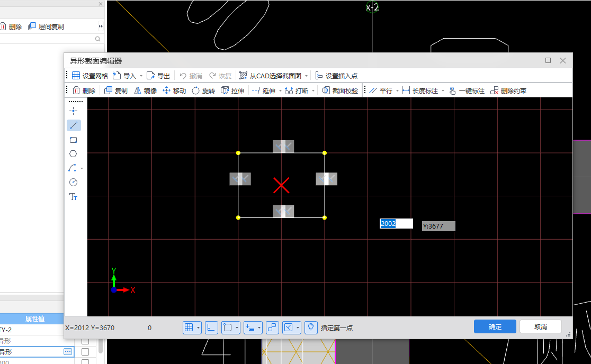Click the 删除 tool in section editor
Screen dimensions: 591x364
84,90
